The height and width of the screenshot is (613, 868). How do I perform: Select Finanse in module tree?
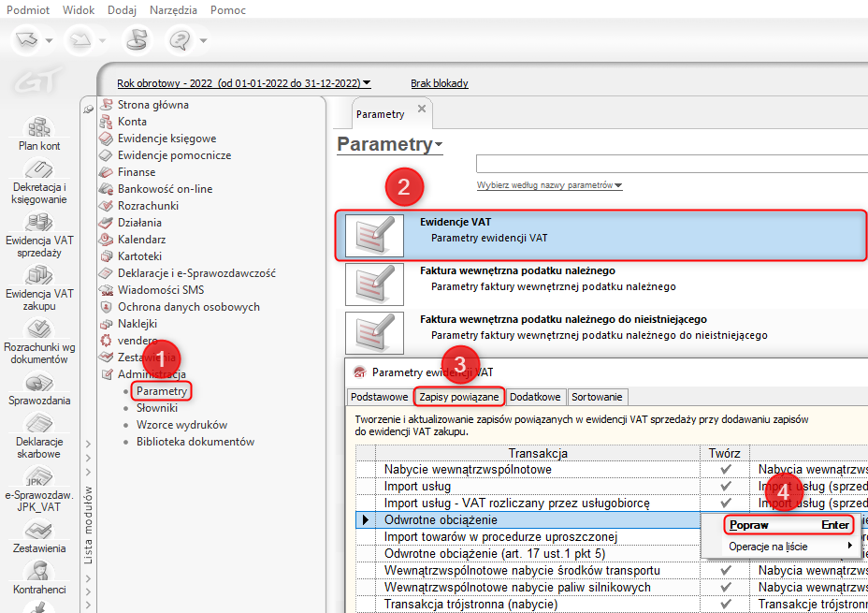coord(137,172)
